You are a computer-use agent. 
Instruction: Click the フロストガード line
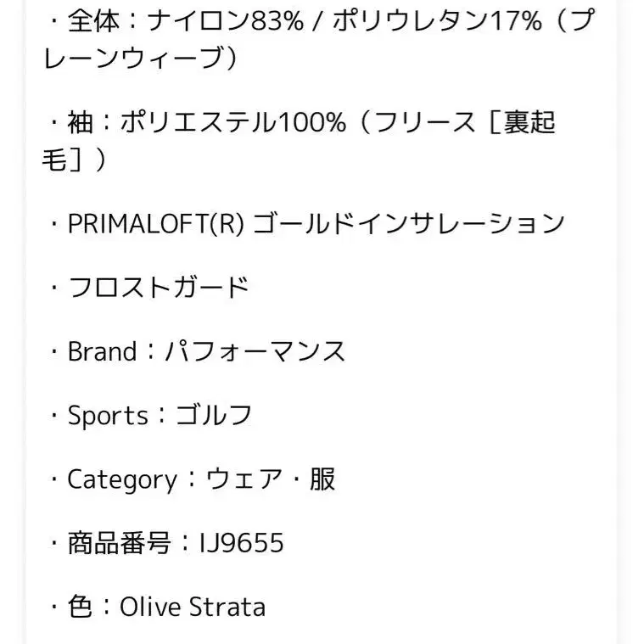pyautogui.click(x=158, y=287)
